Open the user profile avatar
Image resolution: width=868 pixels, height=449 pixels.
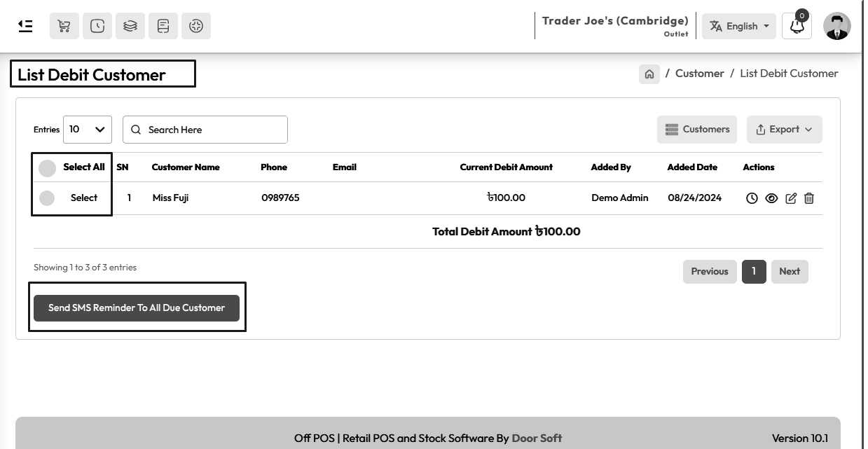coord(837,26)
